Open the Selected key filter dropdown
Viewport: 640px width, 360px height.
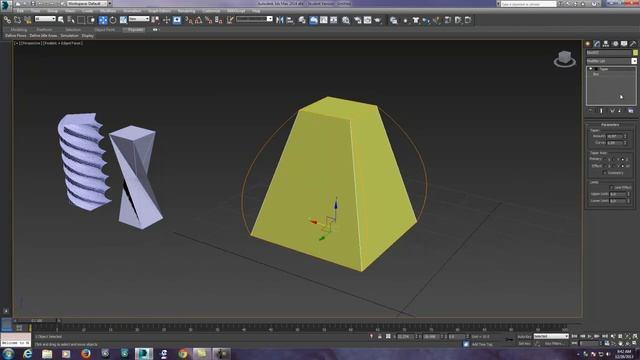[551, 336]
